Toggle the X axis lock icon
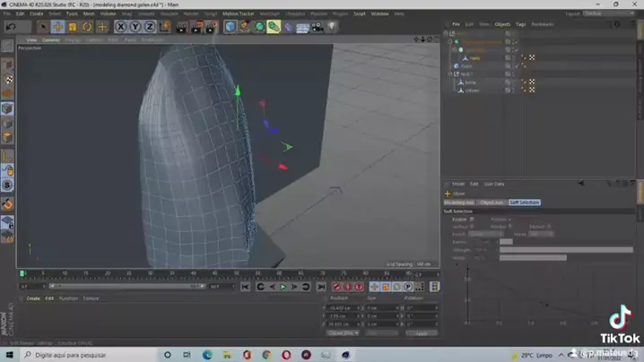The image size is (644, 362). [x=120, y=27]
